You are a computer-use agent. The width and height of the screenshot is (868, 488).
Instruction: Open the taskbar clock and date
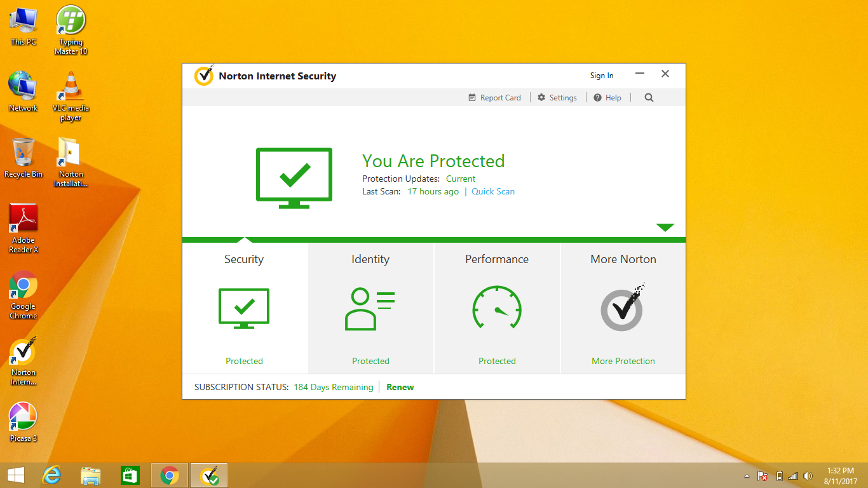pos(840,476)
